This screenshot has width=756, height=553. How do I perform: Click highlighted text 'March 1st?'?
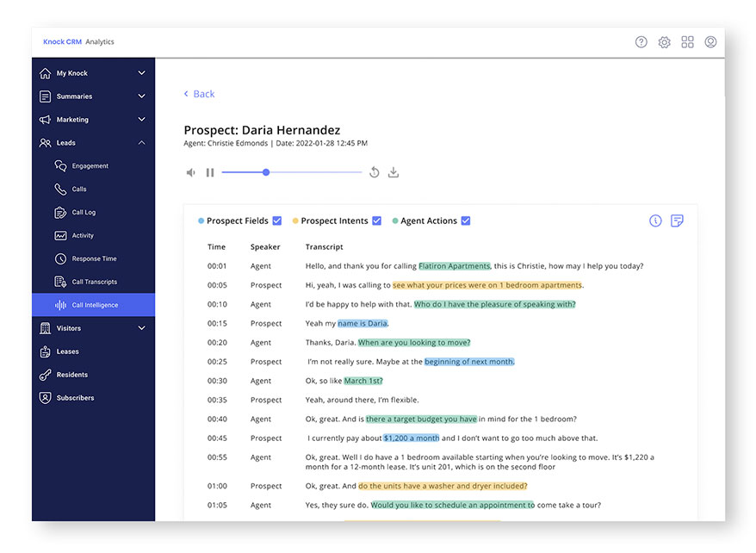click(x=363, y=381)
